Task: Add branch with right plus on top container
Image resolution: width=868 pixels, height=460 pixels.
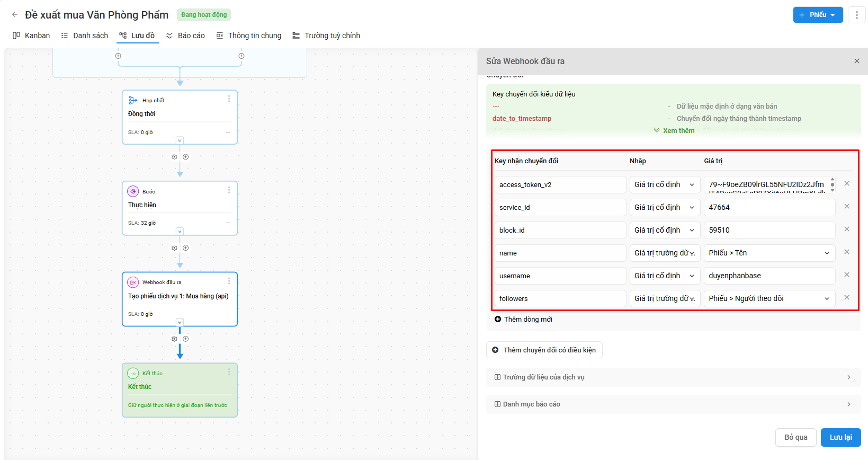Action: [241, 56]
